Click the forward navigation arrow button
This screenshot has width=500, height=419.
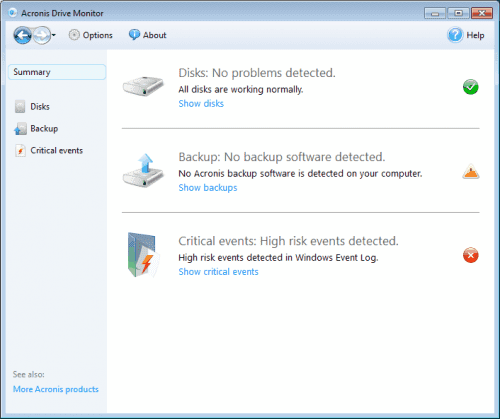coord(42,35)
